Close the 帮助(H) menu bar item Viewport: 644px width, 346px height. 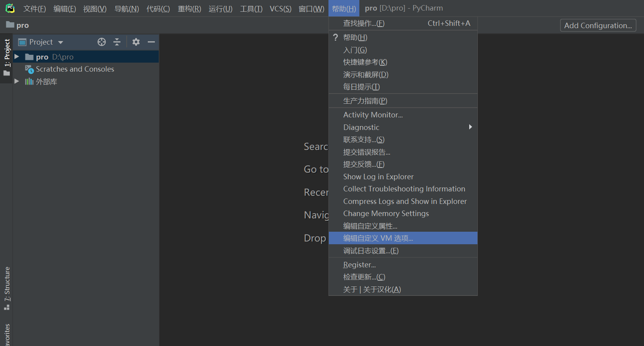[x=344, y=9]
